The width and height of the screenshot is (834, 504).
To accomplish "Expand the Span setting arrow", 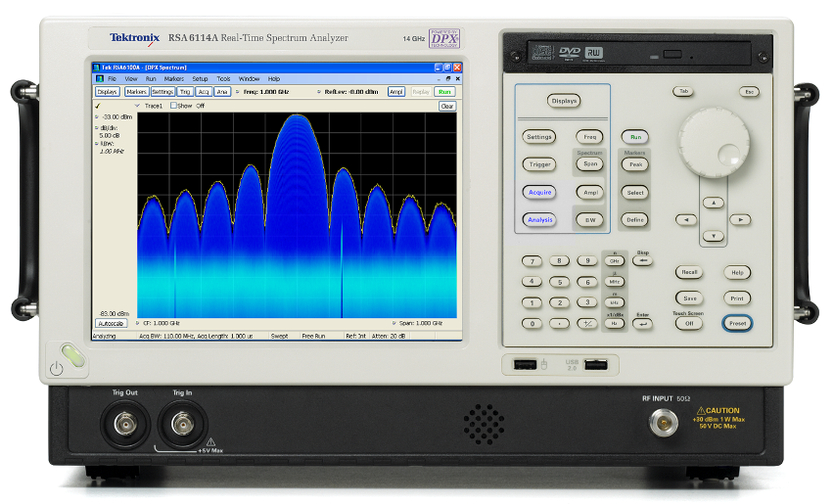I will click(x=394, y=322).
